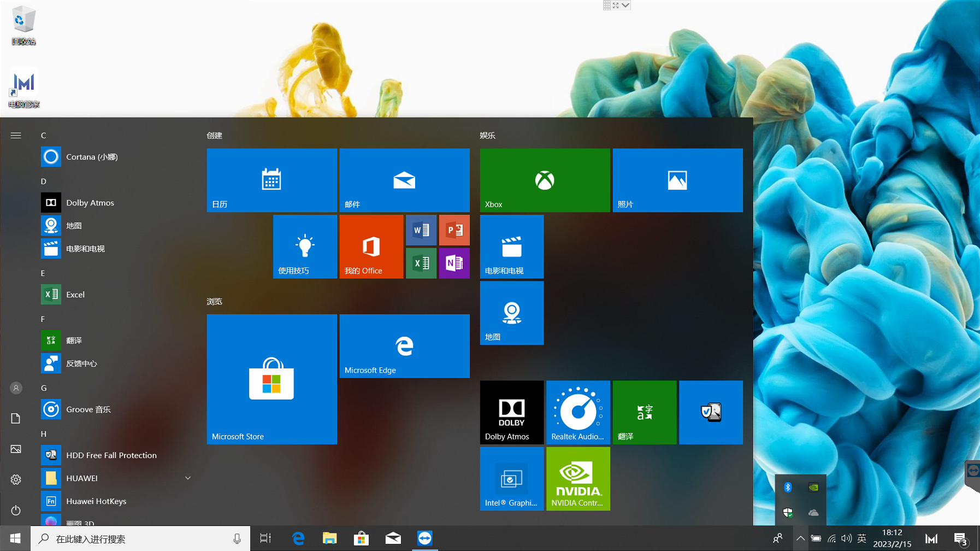Open the volume control icon
The image size is (980, 551).
coord(847,538)
